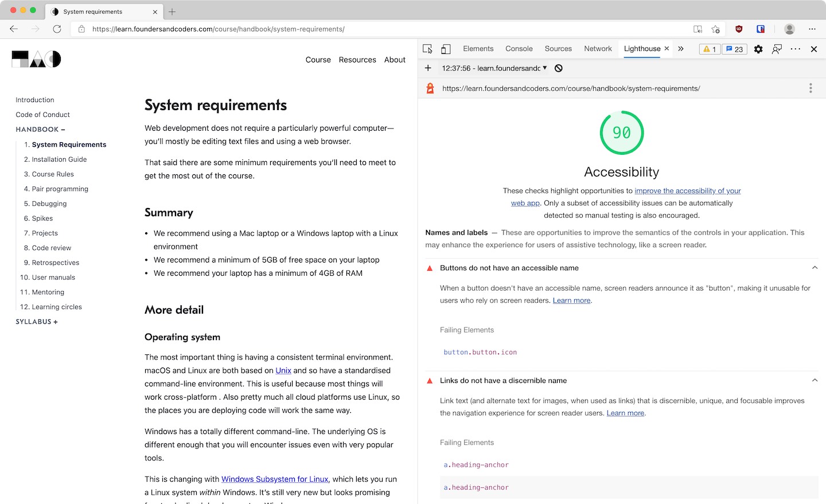The image size is (826, 504).
Task: Open Code of Conduct sidebar link
Action: tap(43, 115)
